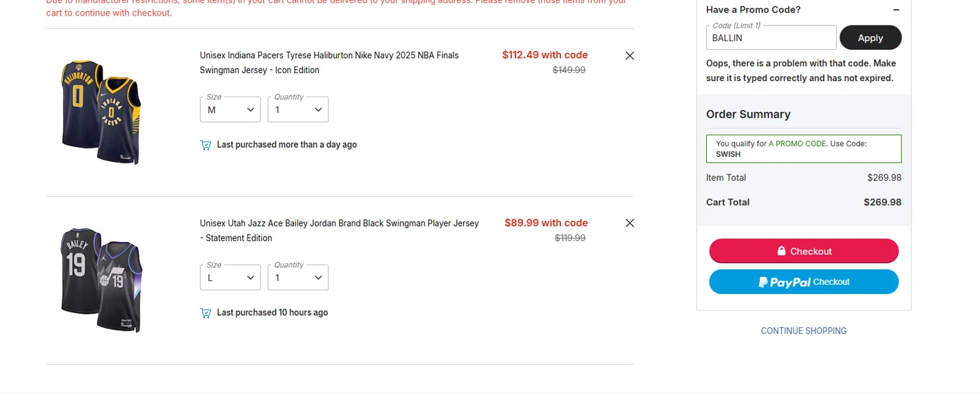980x409 pixels.
Task: Open the Utah Jazz Ace Bailey jersey thumbnail
Action: pos(101,280)
